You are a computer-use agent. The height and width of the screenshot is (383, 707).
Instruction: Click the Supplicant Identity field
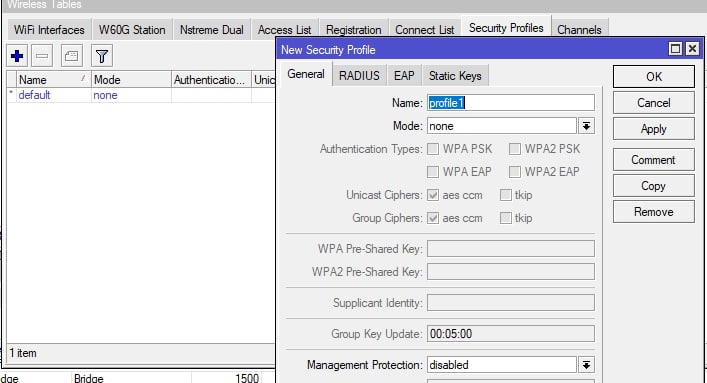tap(511, 303)
